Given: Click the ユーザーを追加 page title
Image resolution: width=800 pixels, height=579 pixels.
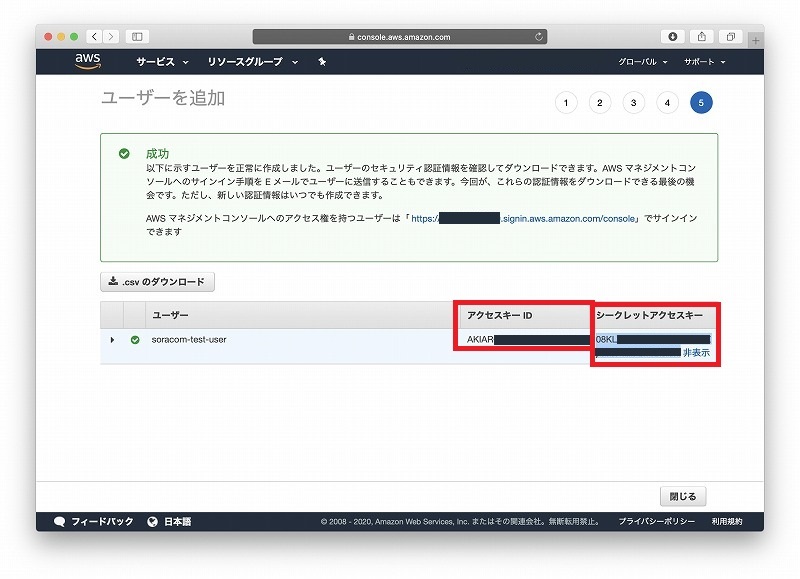Looking at the screenshot, I should (x=163, y=98).
